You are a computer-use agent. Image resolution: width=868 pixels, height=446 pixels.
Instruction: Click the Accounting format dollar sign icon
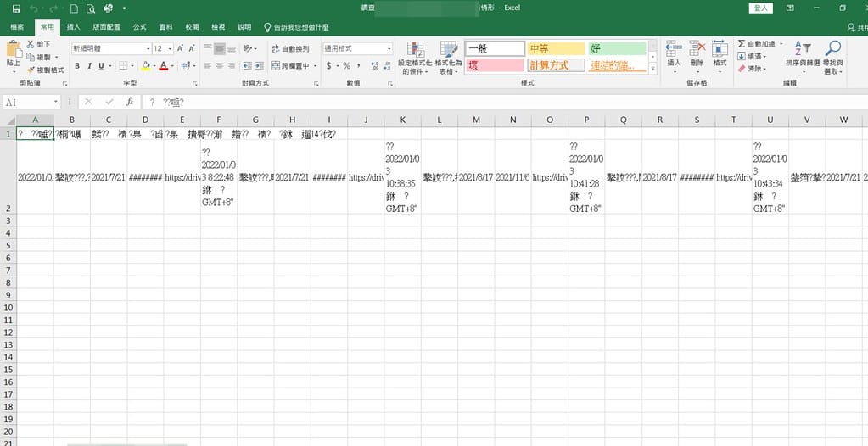point(329,66)
